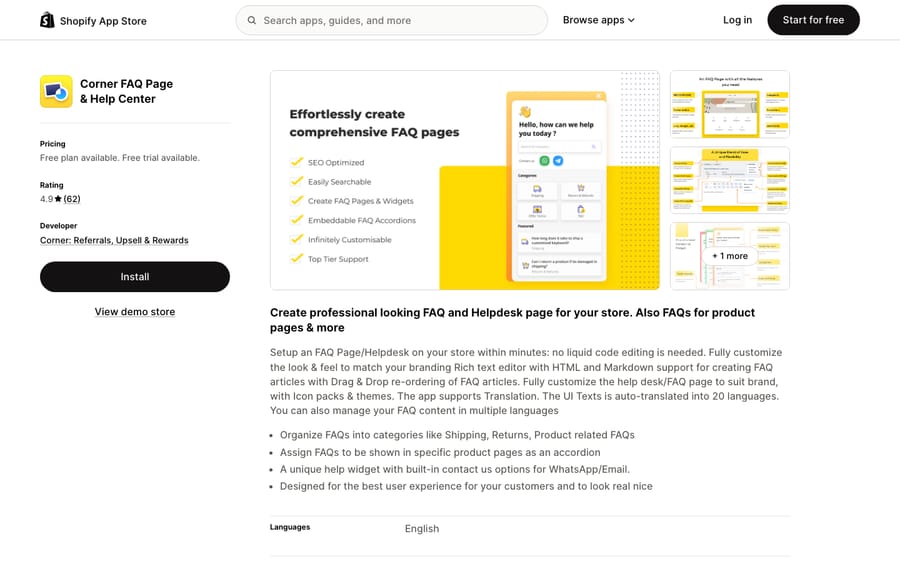Click the Shopify App Store title
This screenshot has height=563, width=900.
tap(103, 21)
